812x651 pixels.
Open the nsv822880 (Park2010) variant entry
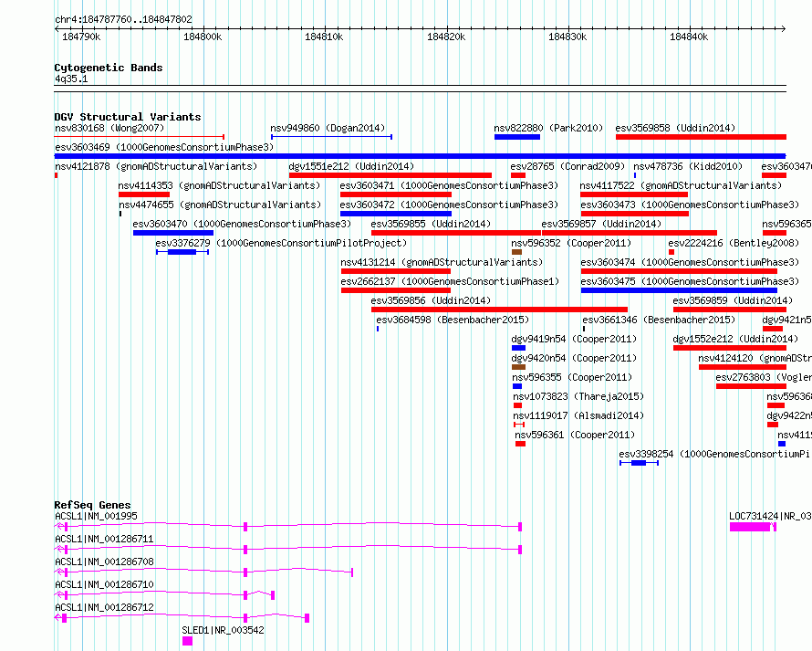[548, 128]
